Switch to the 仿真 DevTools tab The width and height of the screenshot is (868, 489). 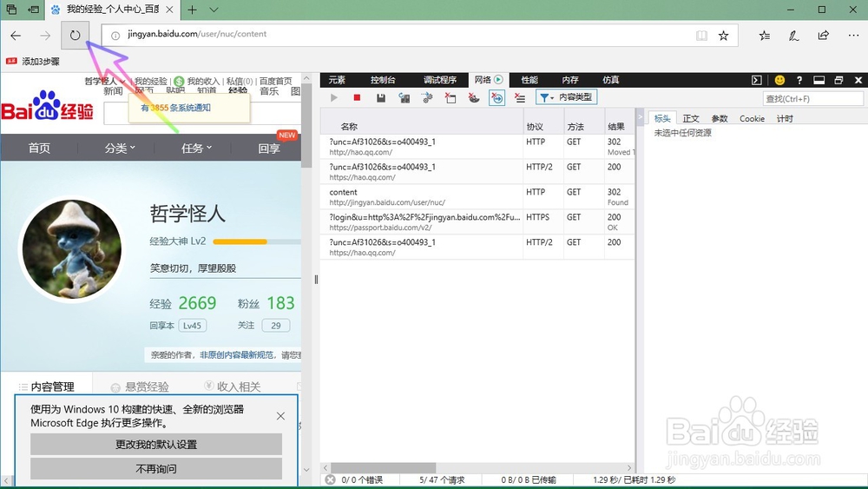[610, 80]
